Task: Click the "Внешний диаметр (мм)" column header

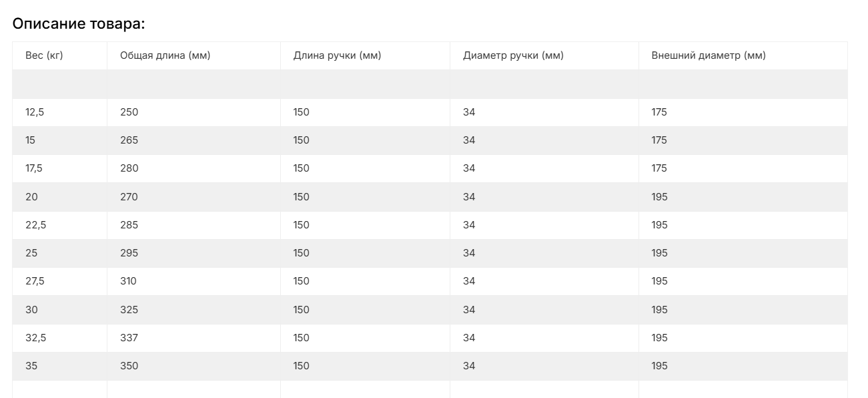Action: coord(709,55)
